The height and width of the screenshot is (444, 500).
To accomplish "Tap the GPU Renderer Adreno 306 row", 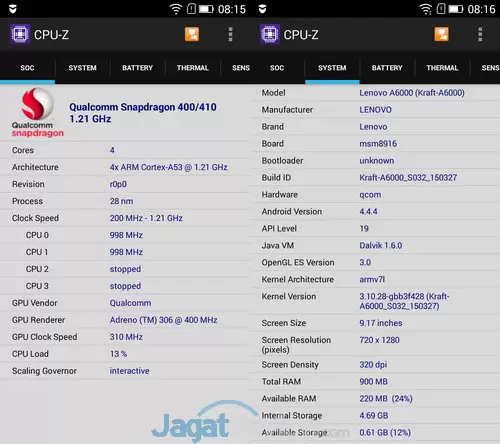I will click(124, 320).
